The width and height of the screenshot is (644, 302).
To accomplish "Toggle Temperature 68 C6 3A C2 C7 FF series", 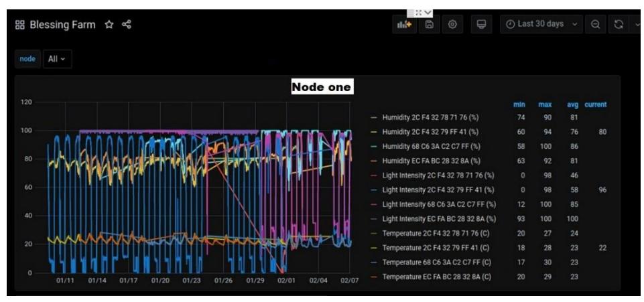I will point(436,262).
